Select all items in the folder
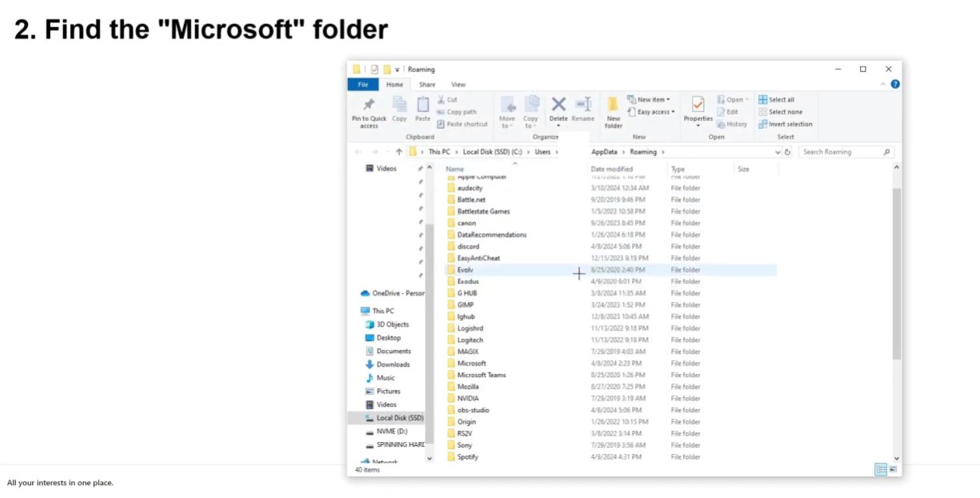The height and width of the screenshot is (498, 980). 780,98
